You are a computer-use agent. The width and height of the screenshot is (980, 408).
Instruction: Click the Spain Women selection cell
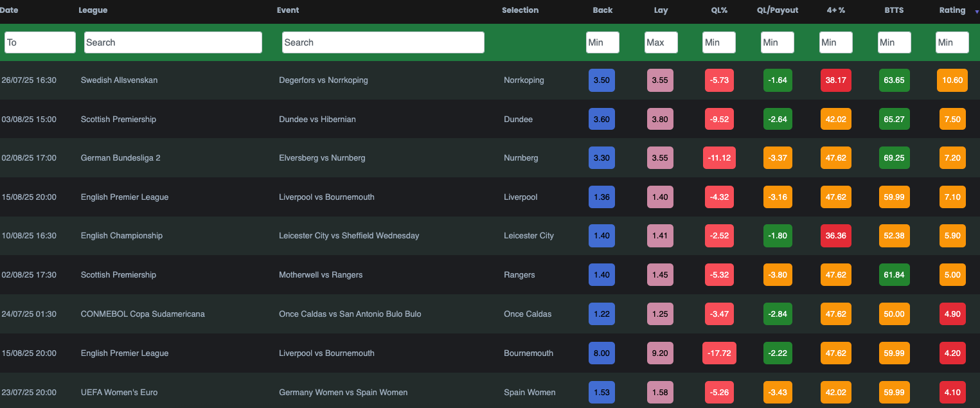click(530, 393)
